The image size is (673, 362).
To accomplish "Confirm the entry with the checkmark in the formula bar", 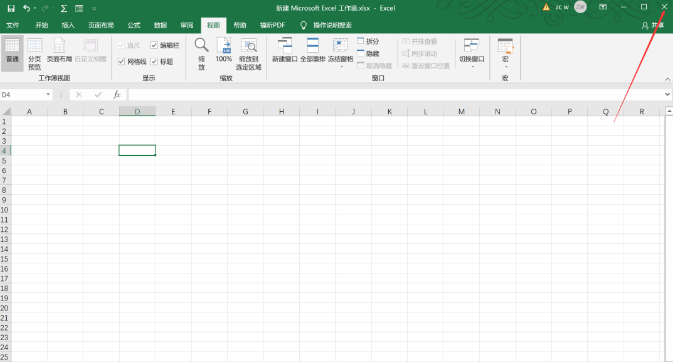I will click(98, 94).
